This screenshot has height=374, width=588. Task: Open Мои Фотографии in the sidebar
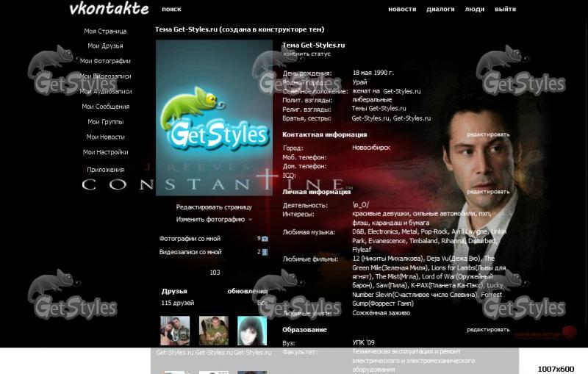pos(105,61)
